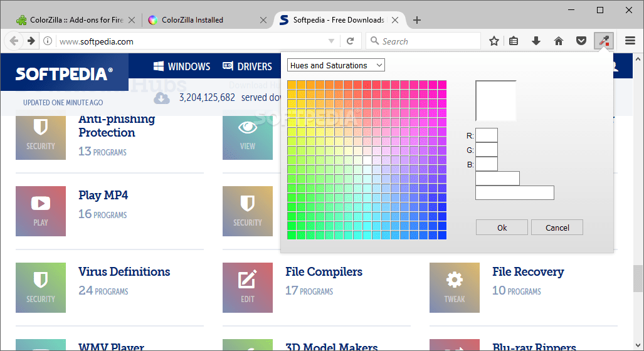The height and width of the screenshot is (351, 644).
Task: Open the Anti-phishing Protection category link
Action: (117, 125)
